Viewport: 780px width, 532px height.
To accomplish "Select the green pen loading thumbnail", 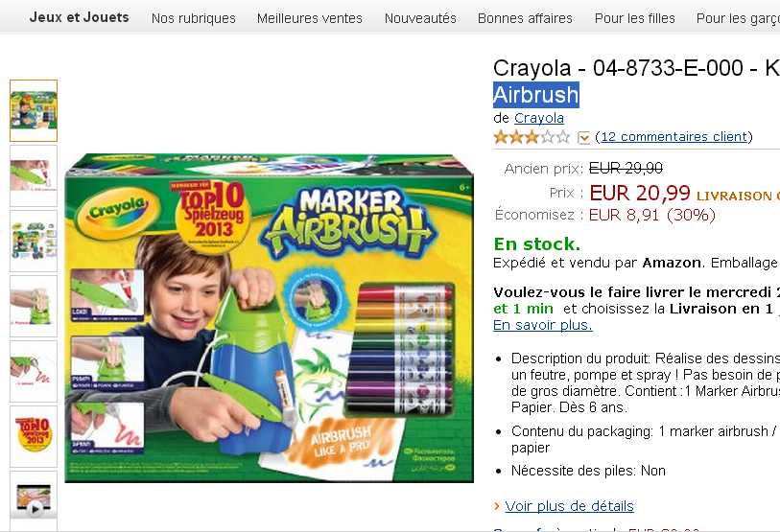I will click(34, 175).
